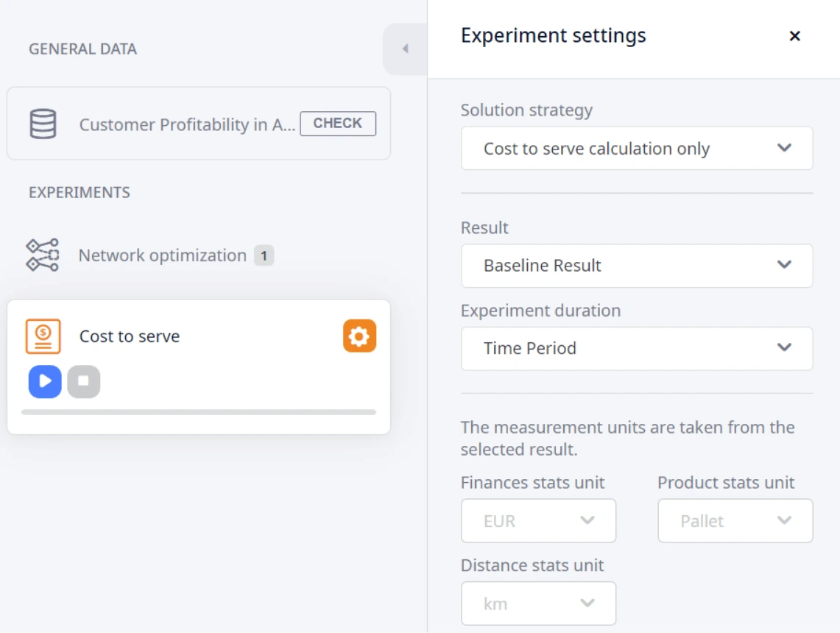Click the Cost to serve experiment icon
This screenshot has width=840, height=633.
(x=43, y=336)
